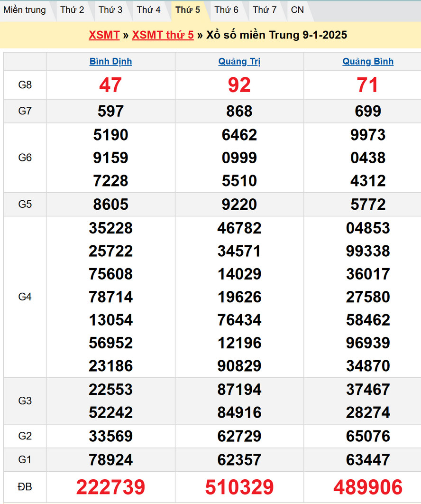421x504 pixels.
Task: Click the Quảng Trị column header link
Action: click(x=239, y=62)
